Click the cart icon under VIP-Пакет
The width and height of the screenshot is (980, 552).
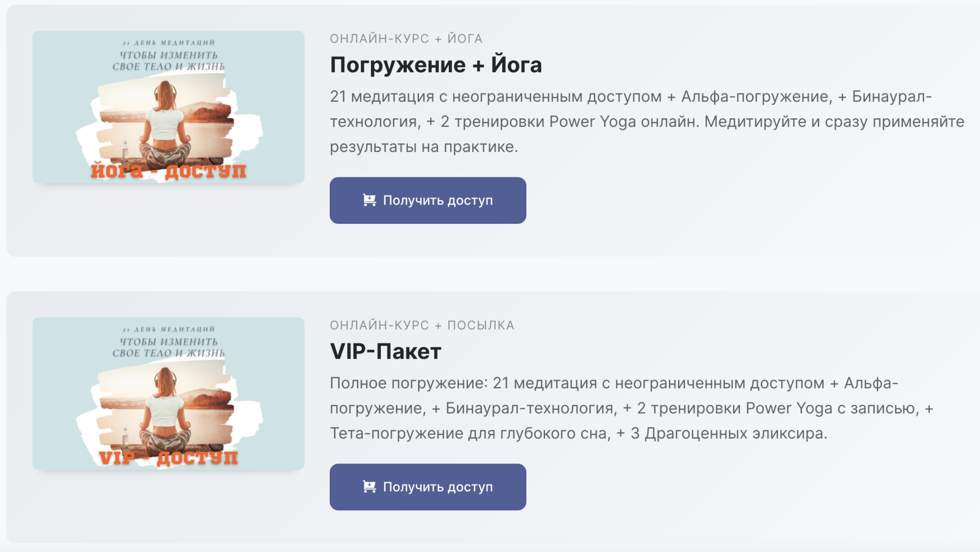tap(369, 486)
